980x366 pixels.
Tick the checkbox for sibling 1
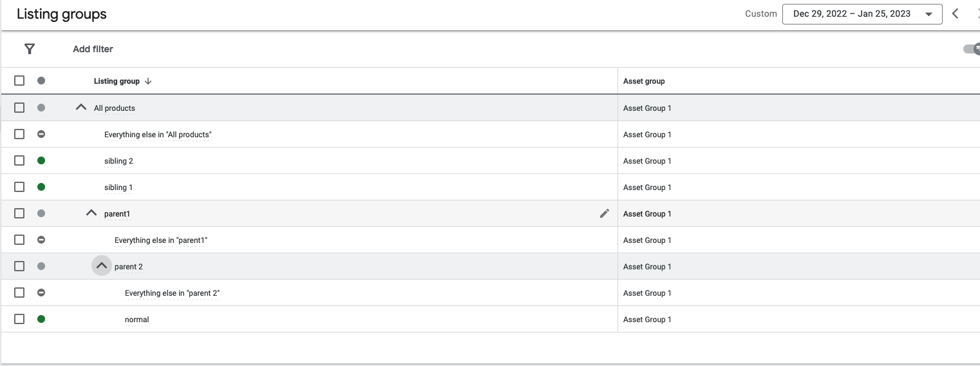pyautogui.click(x=19, y=187)
